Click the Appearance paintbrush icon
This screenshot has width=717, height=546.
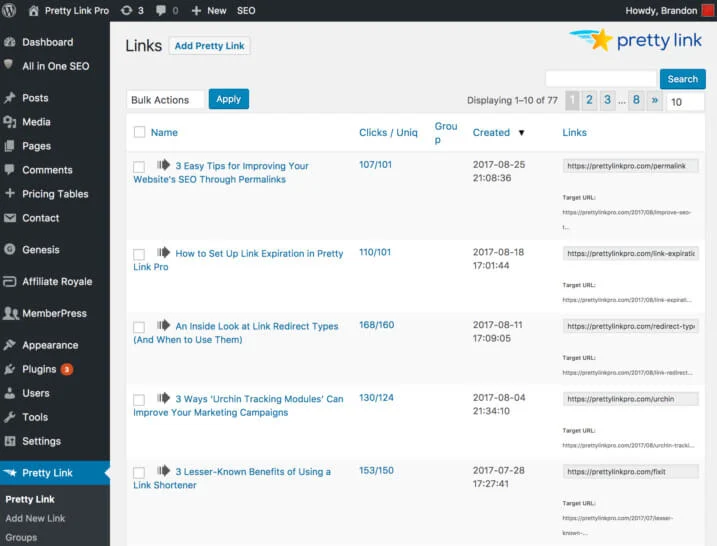coord(10,345)
